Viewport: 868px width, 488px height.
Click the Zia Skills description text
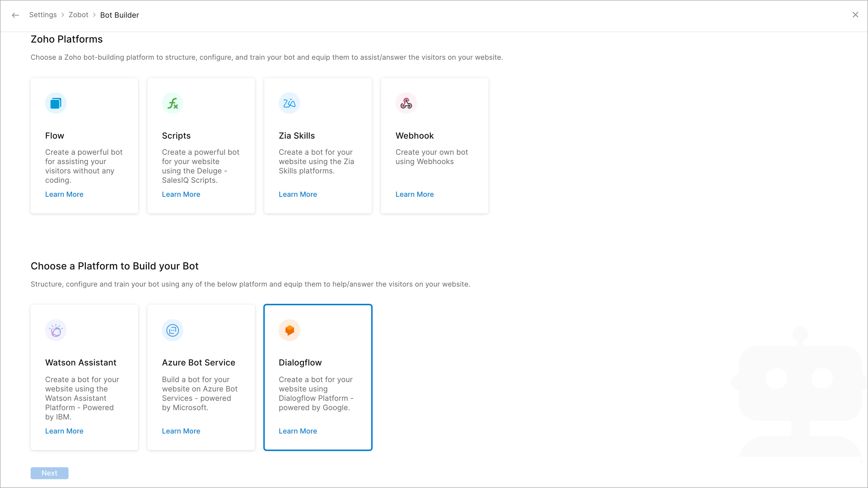pos(316,161)
